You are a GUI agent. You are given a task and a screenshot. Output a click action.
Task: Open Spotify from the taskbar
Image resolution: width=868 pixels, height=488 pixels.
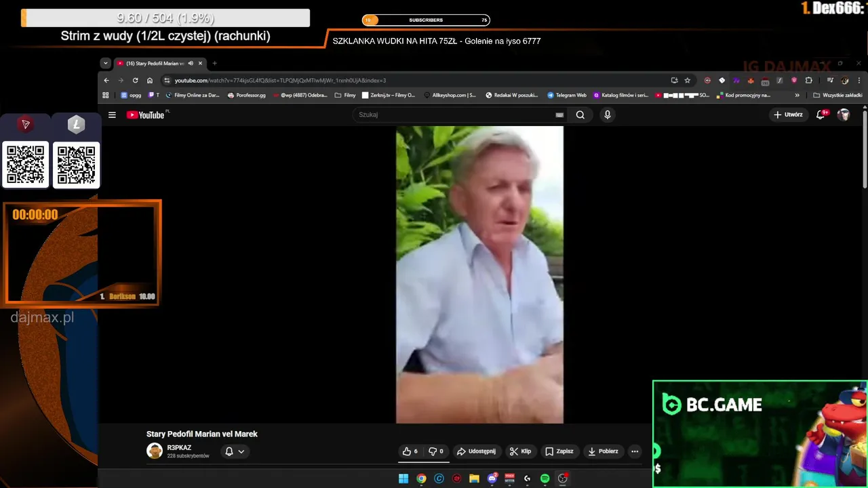545,479
